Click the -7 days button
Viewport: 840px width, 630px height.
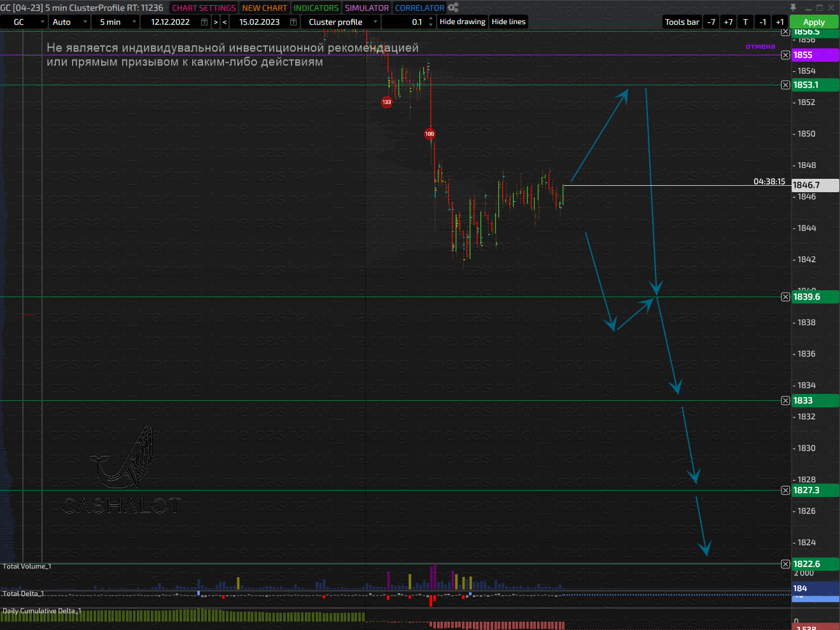point(711,22)
